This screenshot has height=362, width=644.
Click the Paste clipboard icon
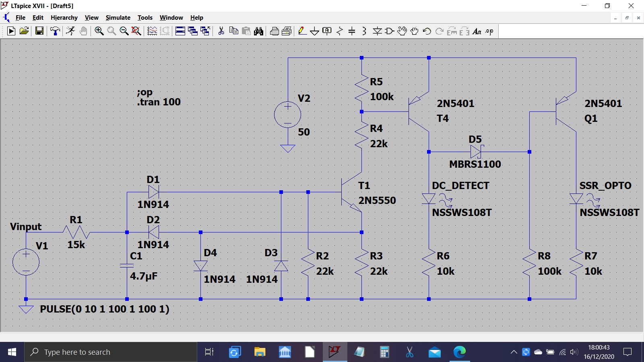pos(246,31)
